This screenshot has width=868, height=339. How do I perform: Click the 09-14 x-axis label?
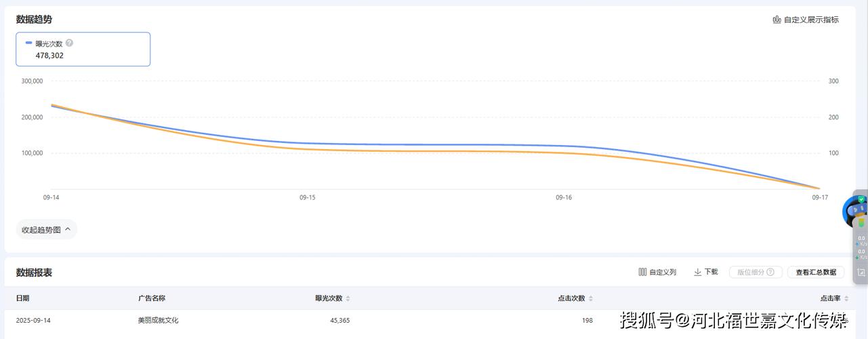[x=51, y=197]
